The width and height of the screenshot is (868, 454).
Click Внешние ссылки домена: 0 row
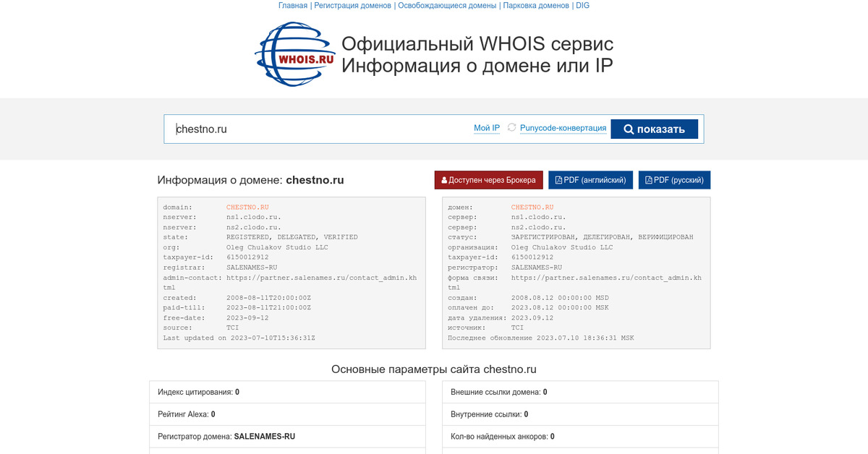580,392
